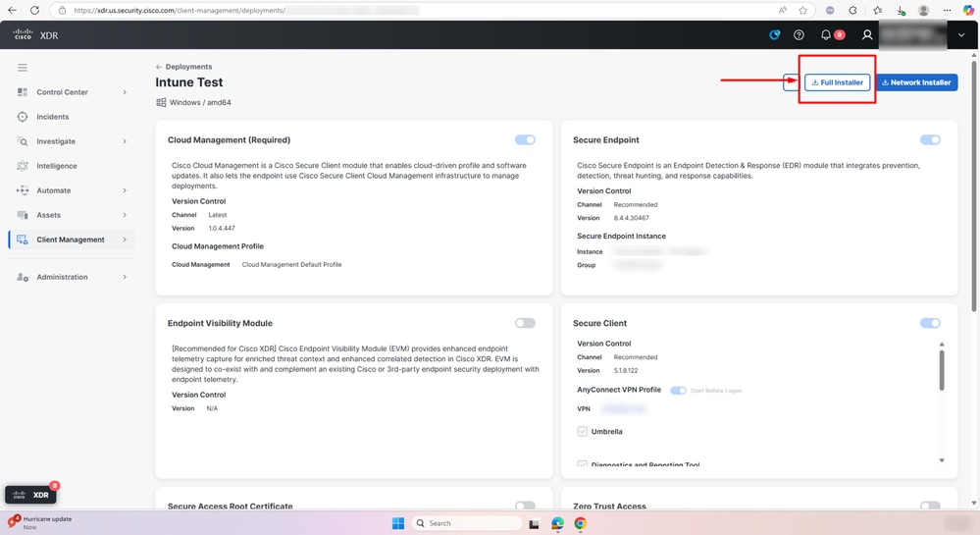
Task: Bookmark page with the favorites star icon
Action: tap(803, 10)
